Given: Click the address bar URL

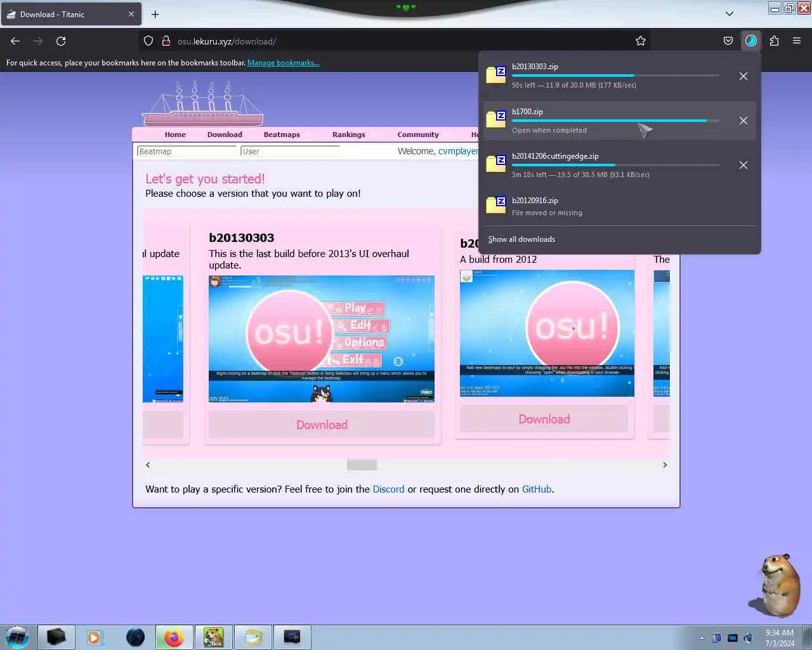Looking at the screenshot, I should click(x=226, y=41).
